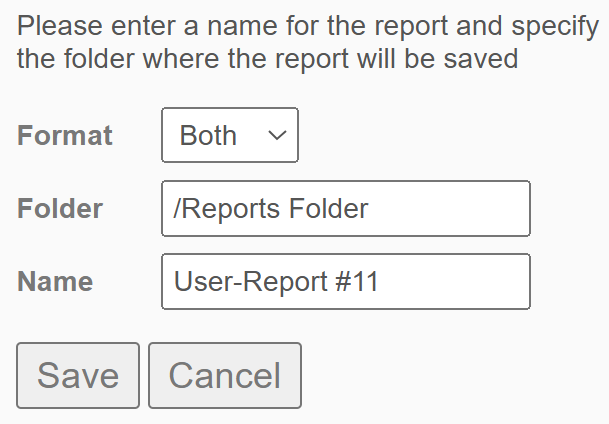This screenshot has width=609, height=424.
Task: Click the '/Reports Folder' text
Action: click(x=271, y=208)
